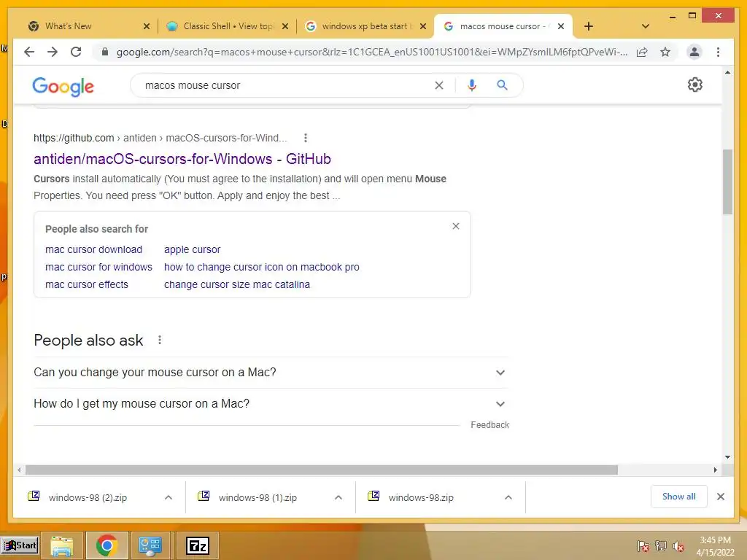Clear the search box with the X

(438, 85)
